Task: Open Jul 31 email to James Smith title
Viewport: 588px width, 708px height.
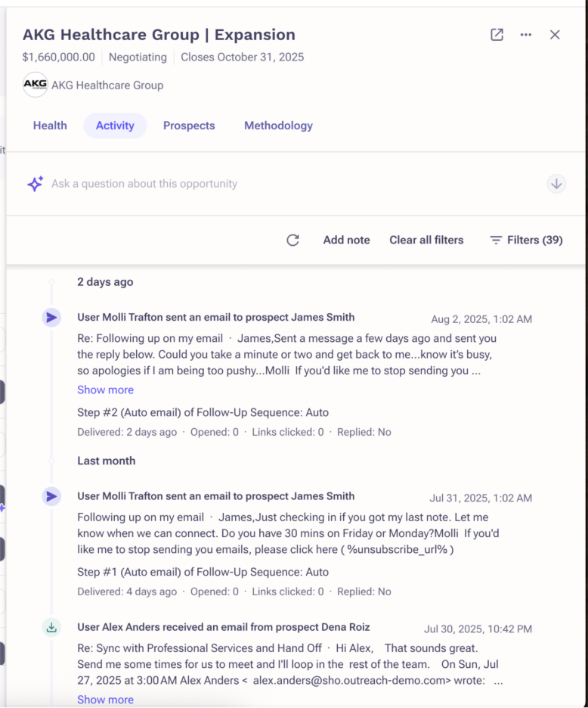Action: [x=215, y=496]
